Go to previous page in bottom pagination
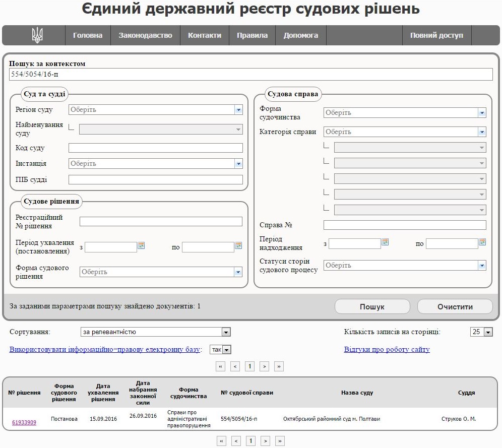The image size is (502, 448). click(235, 441)
